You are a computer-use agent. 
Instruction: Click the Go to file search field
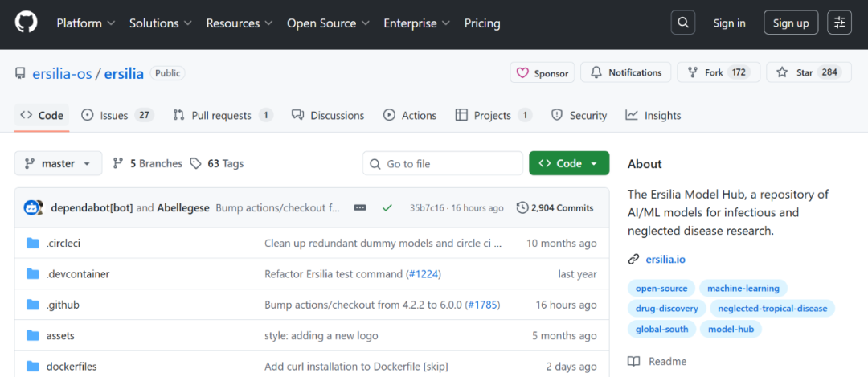[443, 163]
